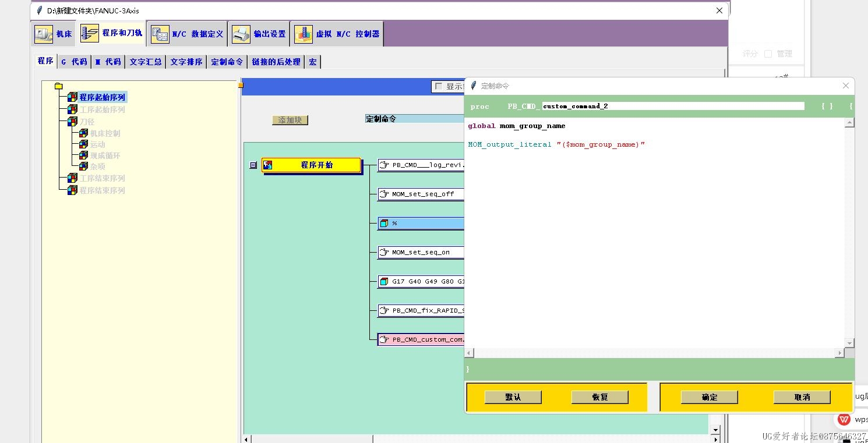Select 杂项 tree node
The image size is (868, 443).
97,166
